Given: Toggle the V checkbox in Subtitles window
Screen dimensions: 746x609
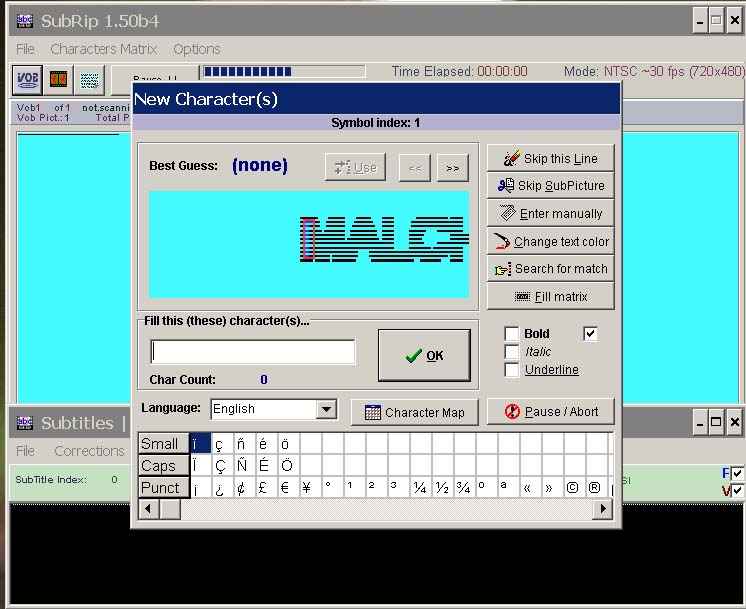Looking at the screenshot, I should [737, 490].
